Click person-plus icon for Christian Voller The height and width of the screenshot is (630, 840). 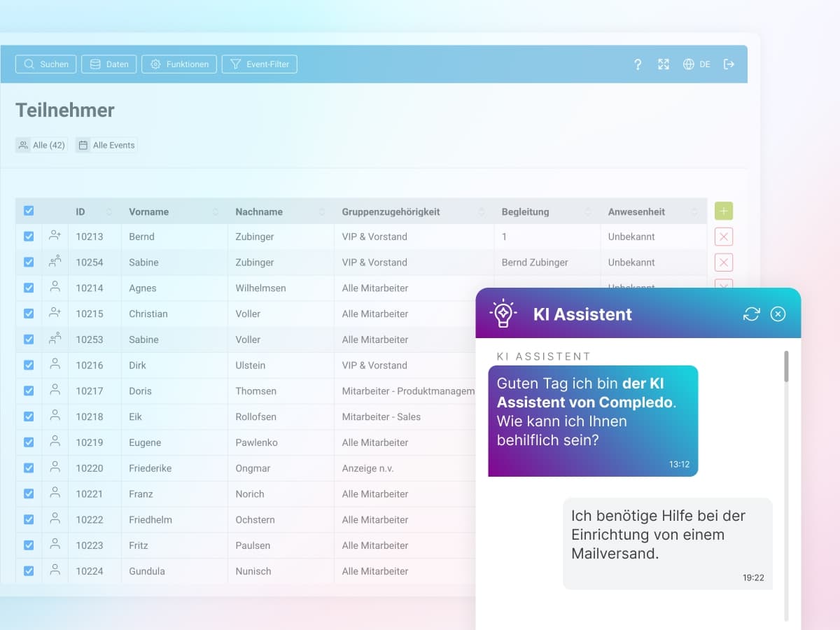pos(55,313)
